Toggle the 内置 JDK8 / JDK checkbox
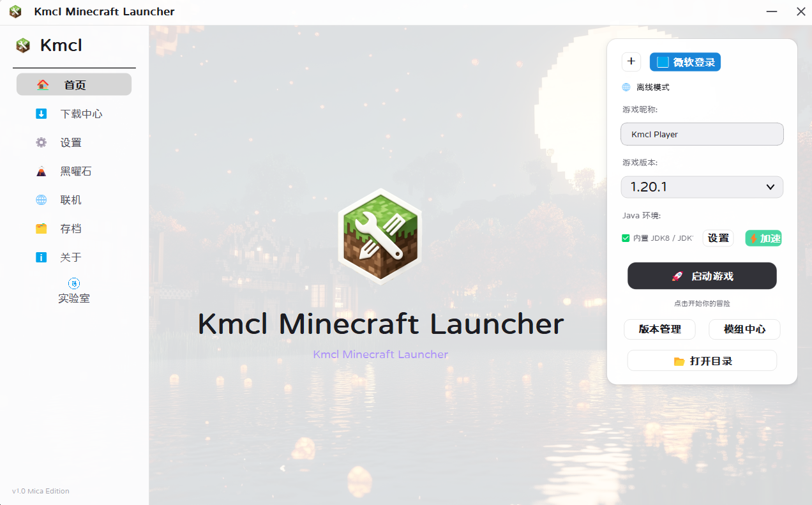Image resolution: width=812 pixels, height=505 pixels. point(626,238)
